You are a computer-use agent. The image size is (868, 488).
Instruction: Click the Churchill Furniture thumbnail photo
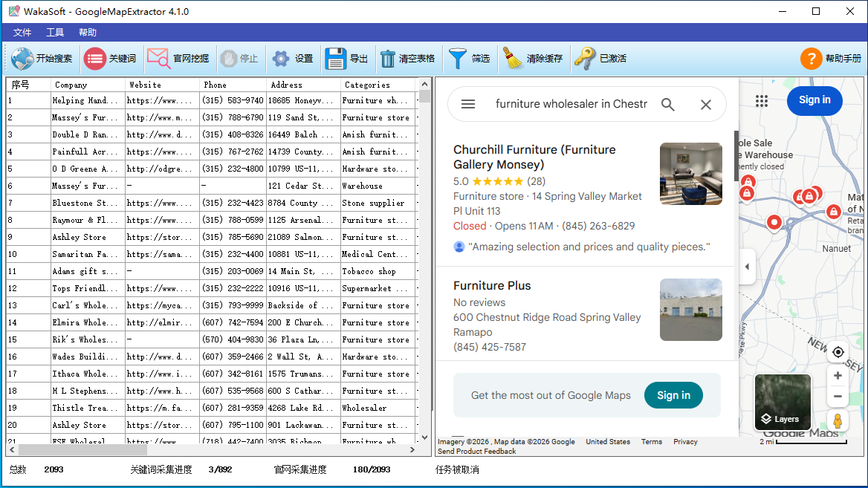pos(690,174)
